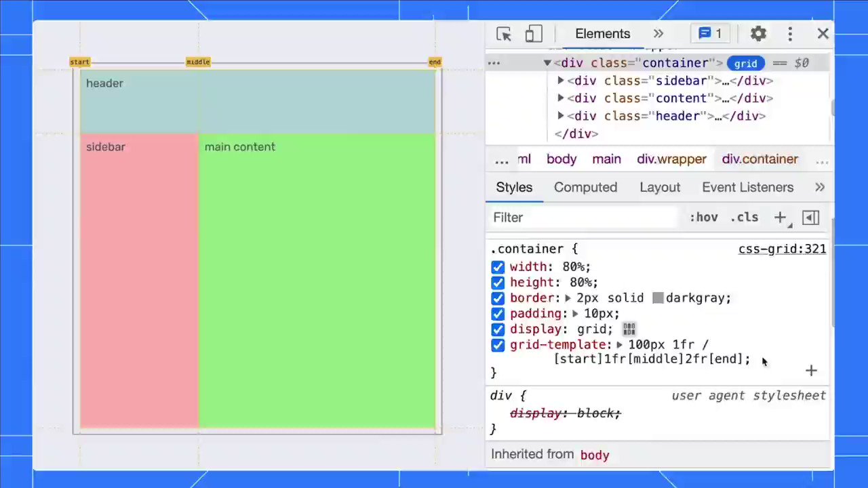
Task: Switch to the Elements panel tab
Action: pyautogui.click(x=602, y=34)
